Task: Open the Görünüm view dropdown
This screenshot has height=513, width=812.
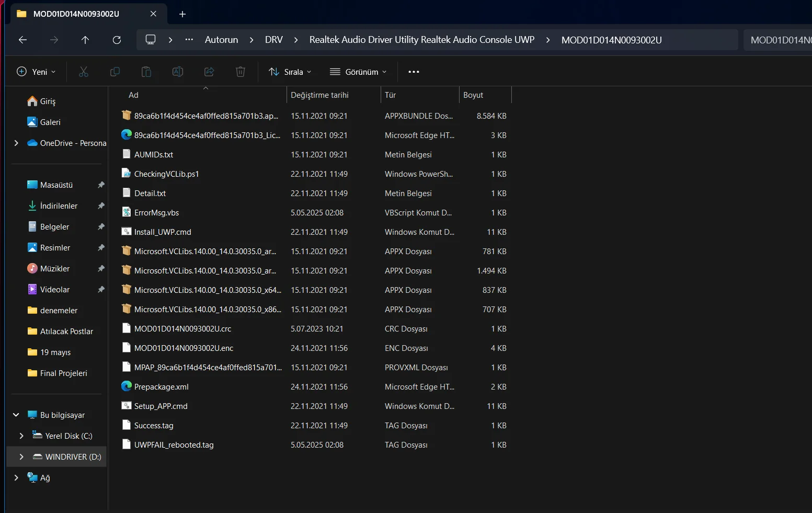Action: [358, 72]
